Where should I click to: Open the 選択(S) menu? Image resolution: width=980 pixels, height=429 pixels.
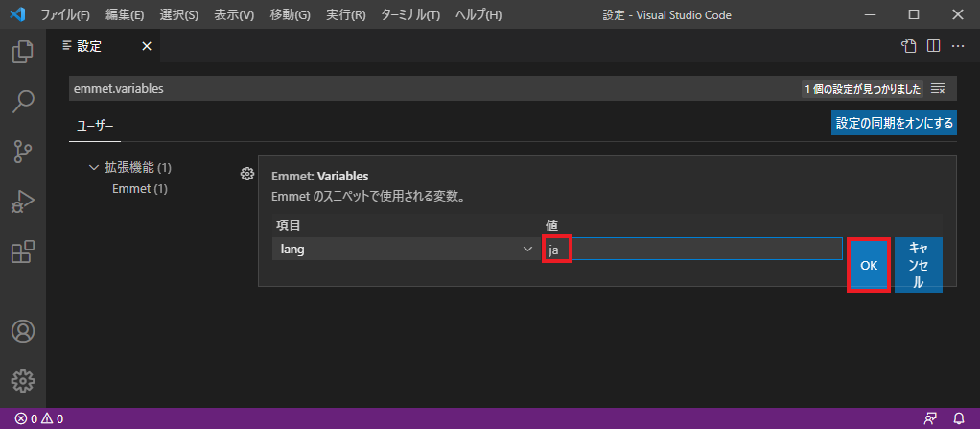click(x=178, y=14)
